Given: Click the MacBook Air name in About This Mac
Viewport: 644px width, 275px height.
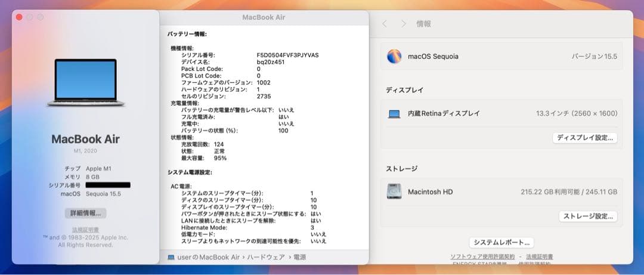Looking at the screenshot, I should coord(85,139).
